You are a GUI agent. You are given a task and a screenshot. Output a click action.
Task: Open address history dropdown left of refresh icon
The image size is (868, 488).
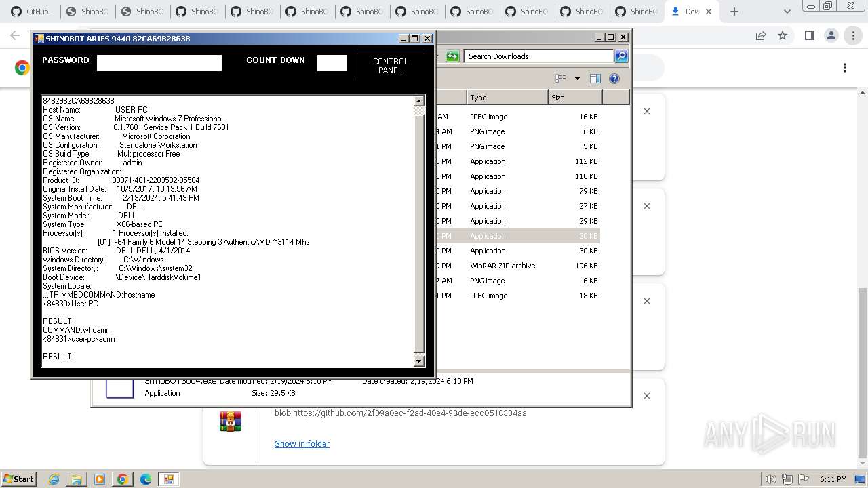tap(438, 56)
